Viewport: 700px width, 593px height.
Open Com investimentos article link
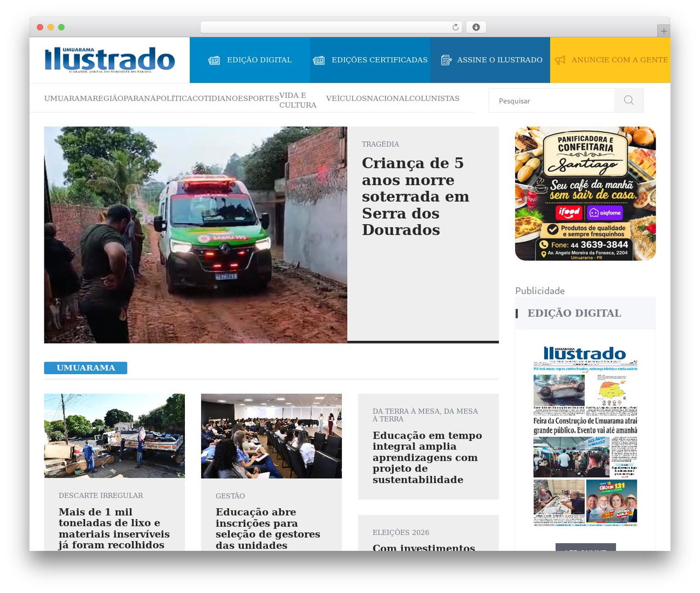(424, 547)
